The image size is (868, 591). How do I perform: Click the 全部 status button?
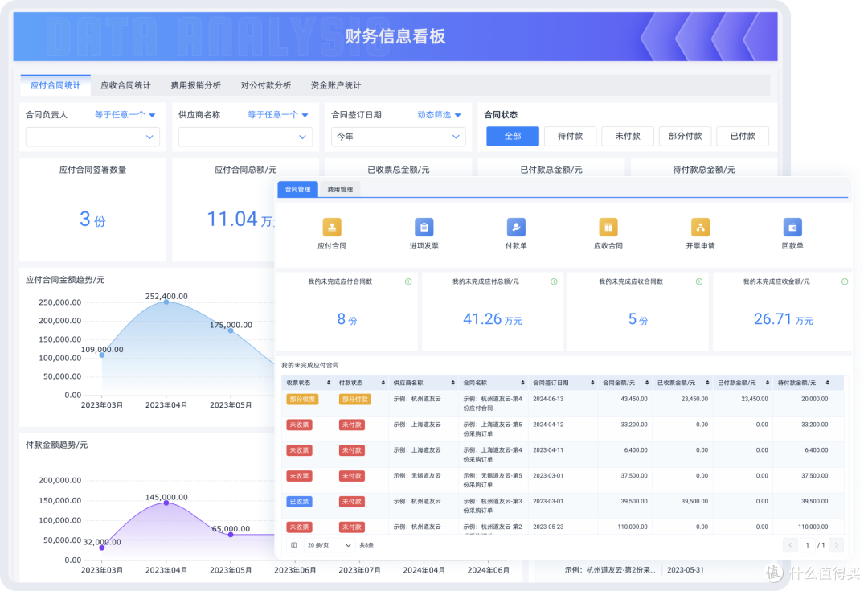(x=512, y=136)
